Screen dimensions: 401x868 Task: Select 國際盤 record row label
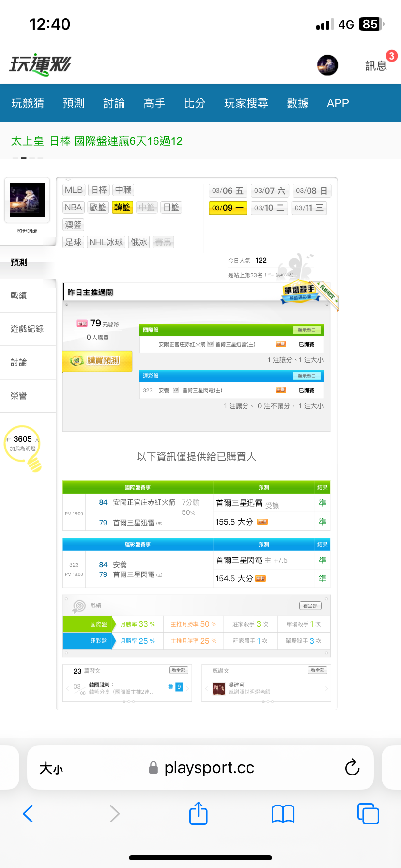click(x=90, y=624)
